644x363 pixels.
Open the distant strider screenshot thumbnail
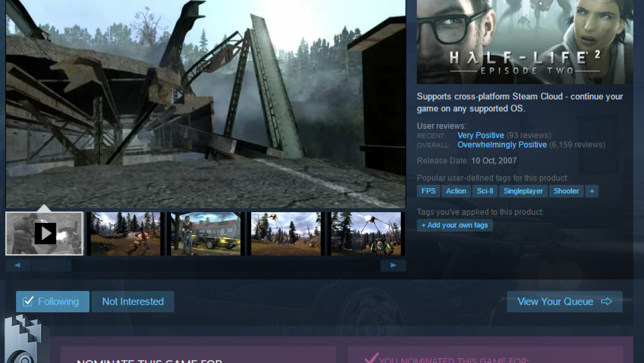click(286, 233)
